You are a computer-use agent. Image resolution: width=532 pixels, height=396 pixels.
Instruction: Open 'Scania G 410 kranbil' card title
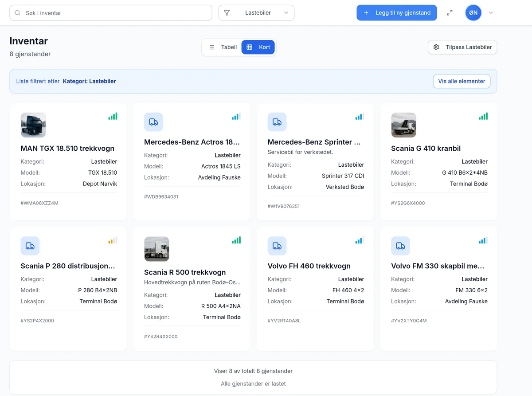(x=426, y=149)
